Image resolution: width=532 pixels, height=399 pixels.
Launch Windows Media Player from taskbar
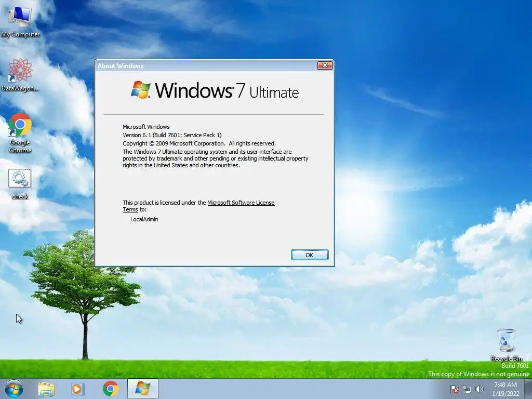[x=78, y=389]
